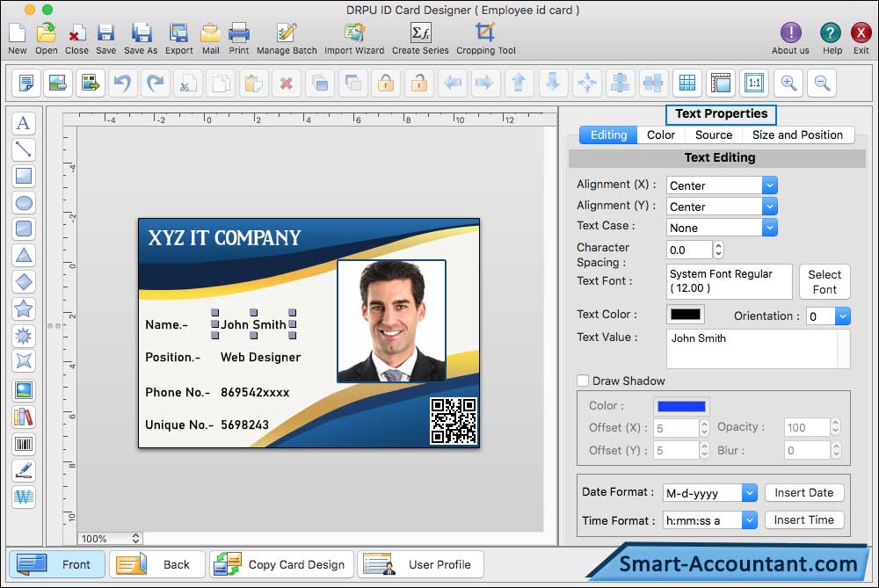Viewport: 879px width, 588px height.
Task: Open the Text Case dropdown
Action: pos(770,228)
